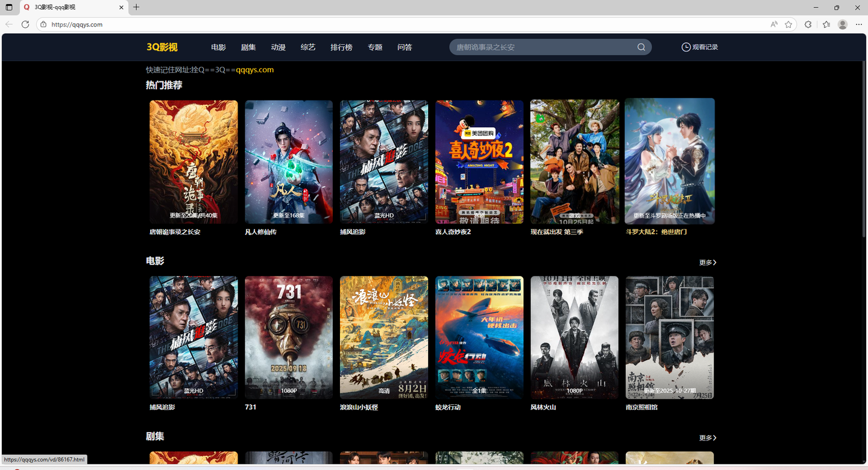Open the 喜人奇妙夜2 poster
The width and height of the screenshot is (868, 470).
[x=479, y=162]
